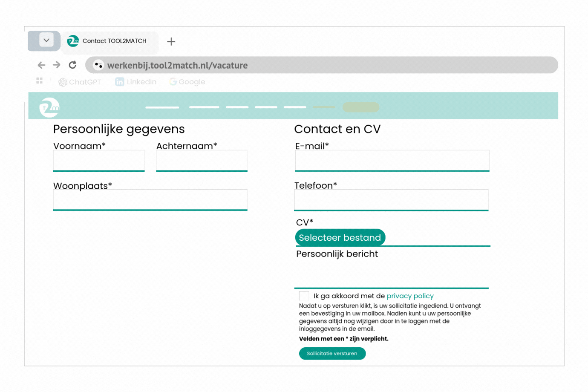Switch to the Contact TOOL2MATCH tab
Image resolution: width=588 pixels, height=392 pixels.
(x=110, y=41)
